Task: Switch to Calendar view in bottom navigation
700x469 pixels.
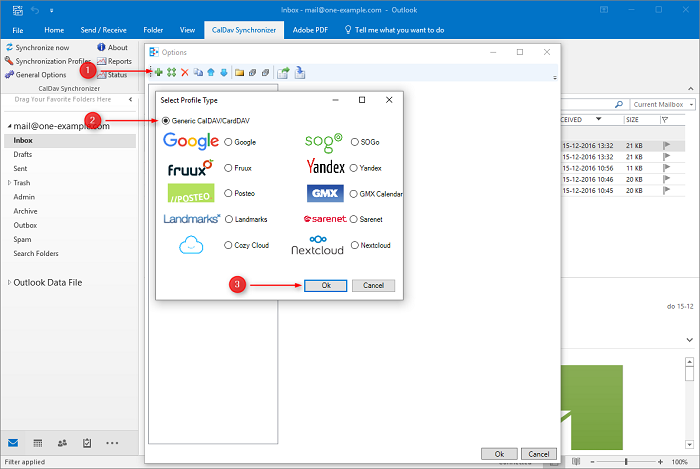Action: [37, 442]
